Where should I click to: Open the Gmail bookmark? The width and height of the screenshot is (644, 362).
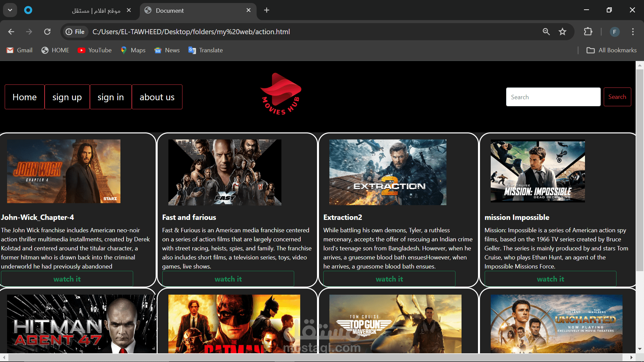[x=19, y=50]
